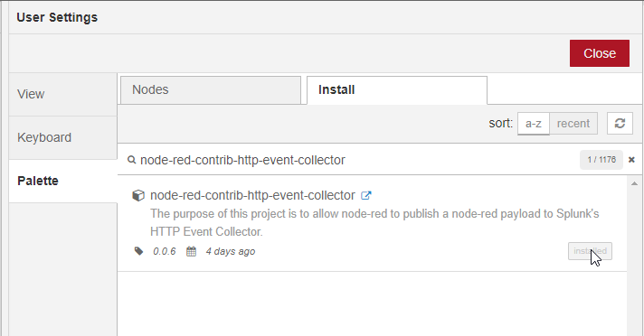
Task: Click the node-red-contrib-http-event-collector module title
Action: click(252, 195)
